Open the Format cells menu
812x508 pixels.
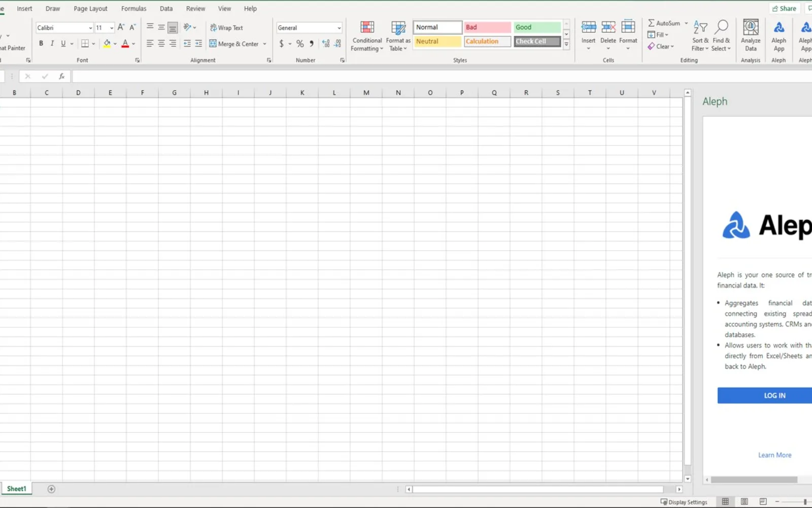(x=628, y=36)
